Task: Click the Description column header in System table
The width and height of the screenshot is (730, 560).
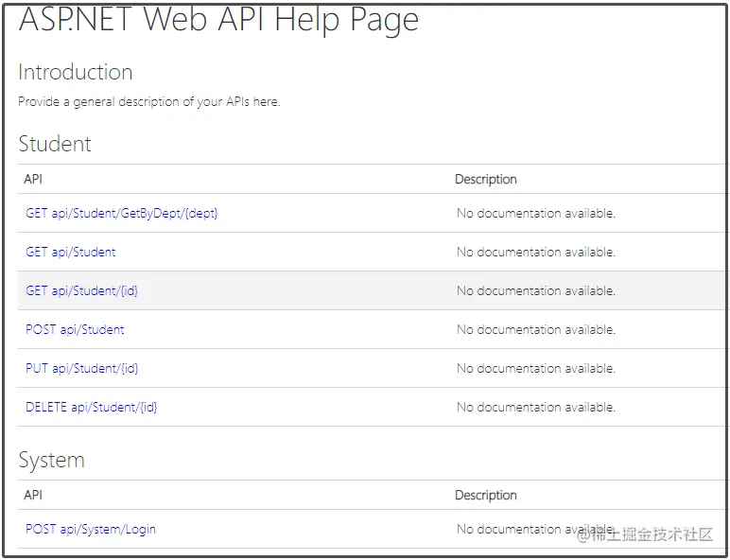Action: [x=486, y=495]
